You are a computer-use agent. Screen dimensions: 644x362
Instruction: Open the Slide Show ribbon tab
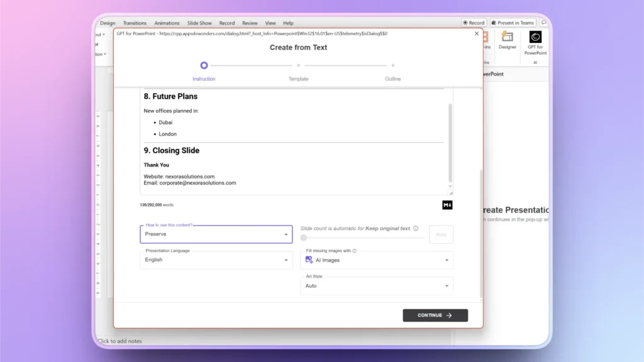coord(199,23)
